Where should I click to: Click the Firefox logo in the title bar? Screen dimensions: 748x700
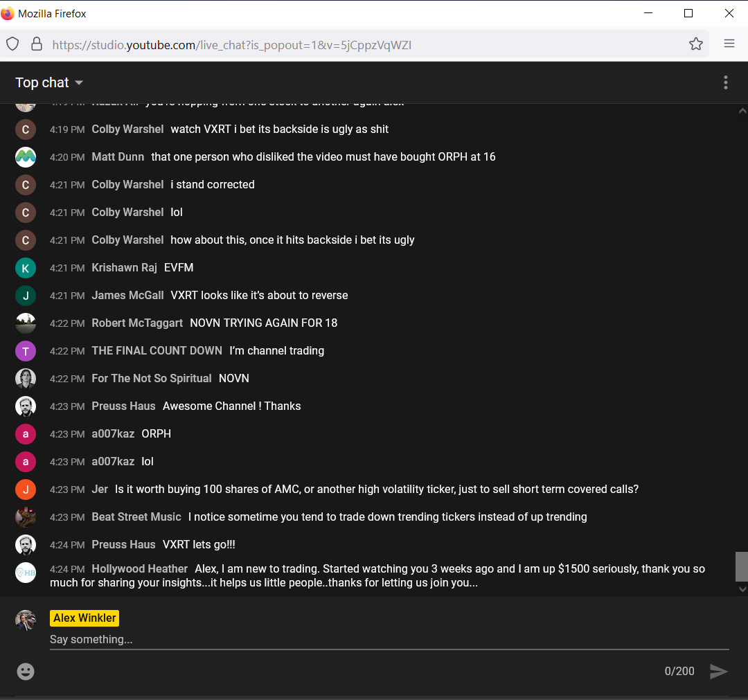point(8,12)
